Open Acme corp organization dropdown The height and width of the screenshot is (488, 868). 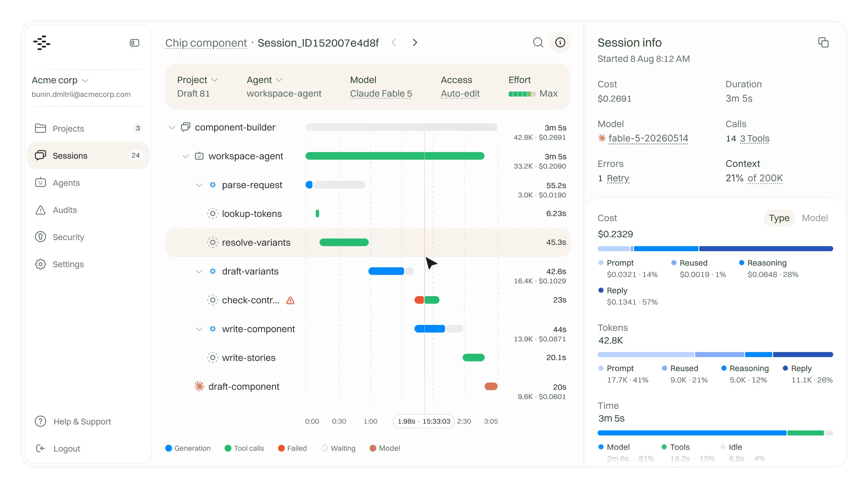click(x=60, y=80)
